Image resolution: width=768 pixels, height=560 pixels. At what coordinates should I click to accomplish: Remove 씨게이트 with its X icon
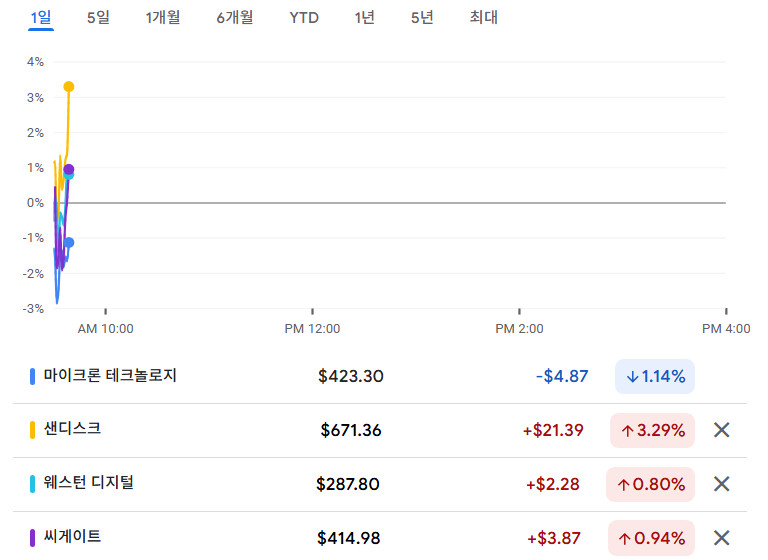722,538
